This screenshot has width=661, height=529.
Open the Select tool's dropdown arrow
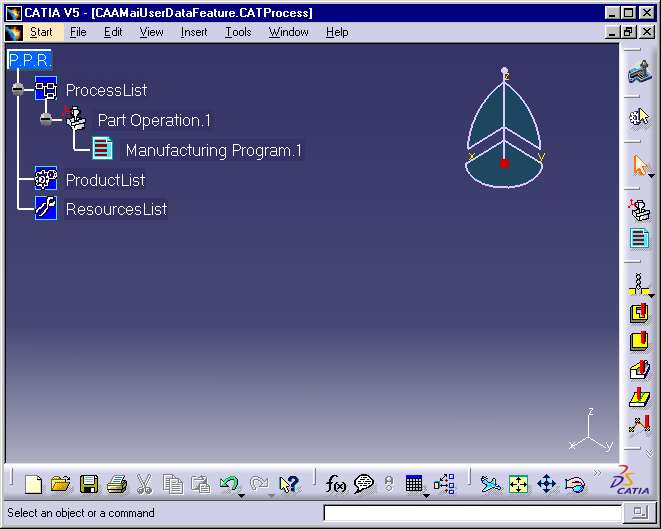[x=652, y=176]
